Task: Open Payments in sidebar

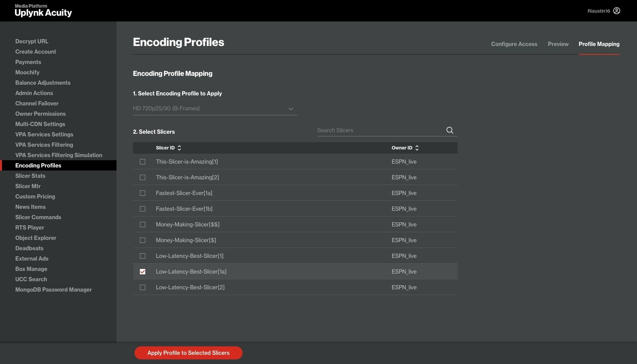Action: (x=28, y=62)
